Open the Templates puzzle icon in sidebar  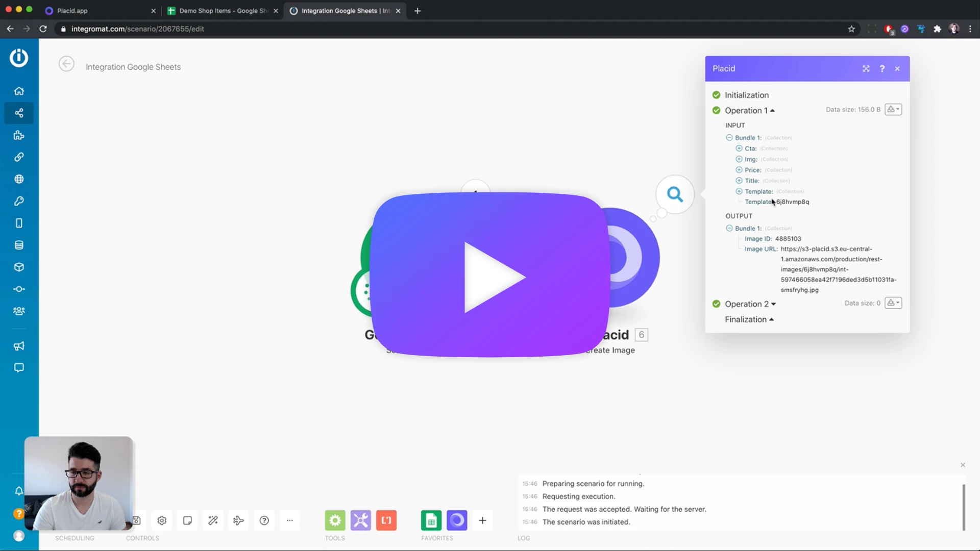(x=19, y=135)
